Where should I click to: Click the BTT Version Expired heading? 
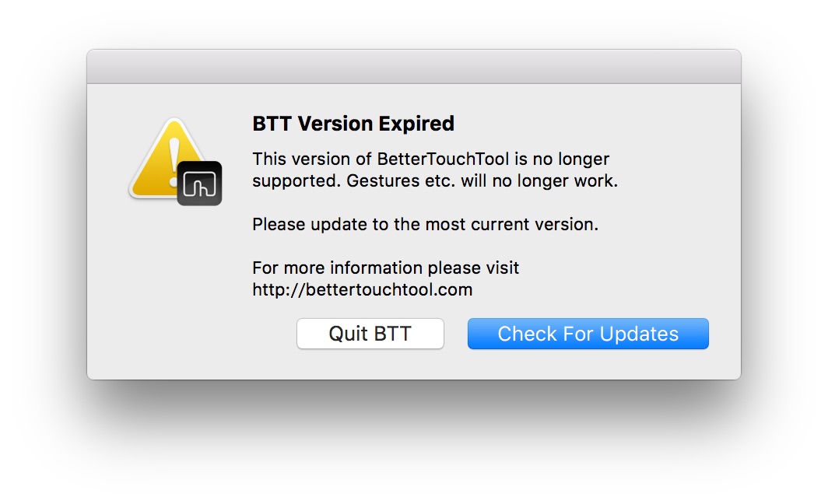coord(353,124)
